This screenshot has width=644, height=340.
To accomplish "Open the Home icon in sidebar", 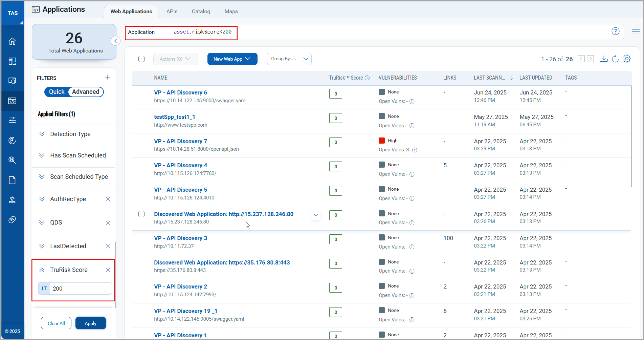I will tap(12, 41).
